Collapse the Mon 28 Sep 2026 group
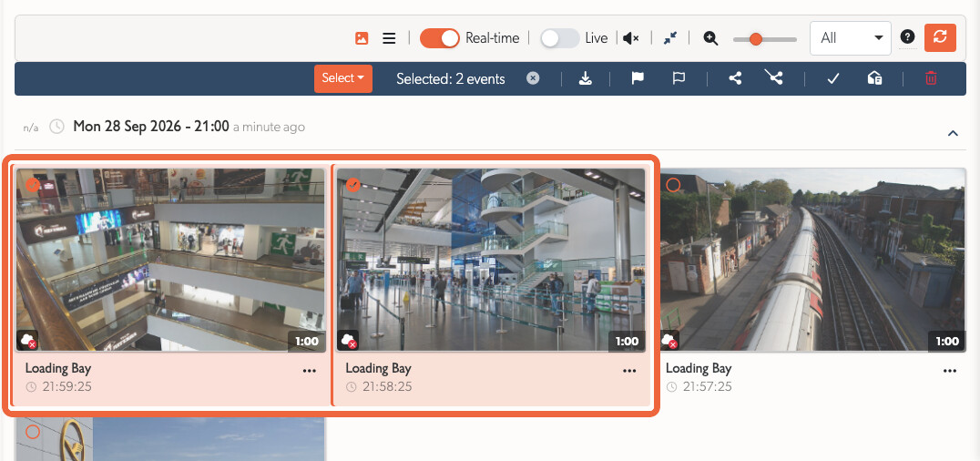 (953, 133)
